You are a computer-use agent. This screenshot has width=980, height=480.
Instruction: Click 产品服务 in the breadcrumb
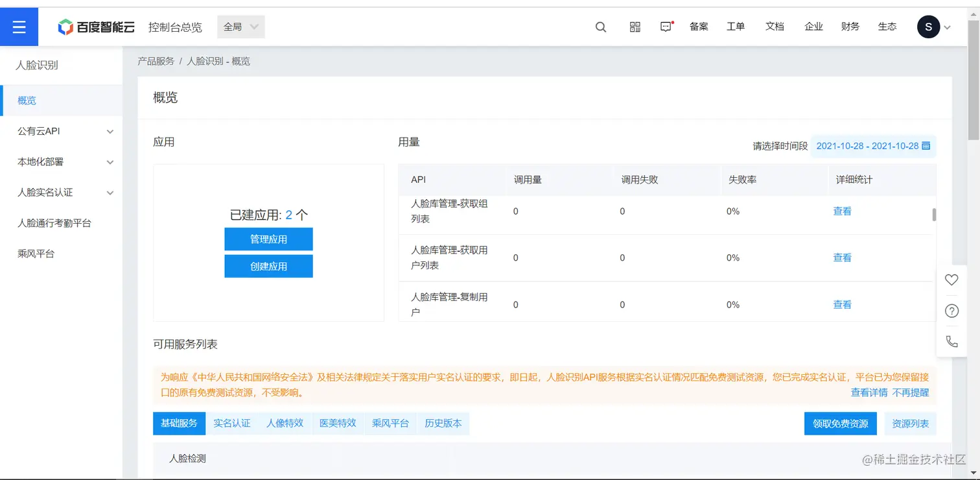coord(156,61)
